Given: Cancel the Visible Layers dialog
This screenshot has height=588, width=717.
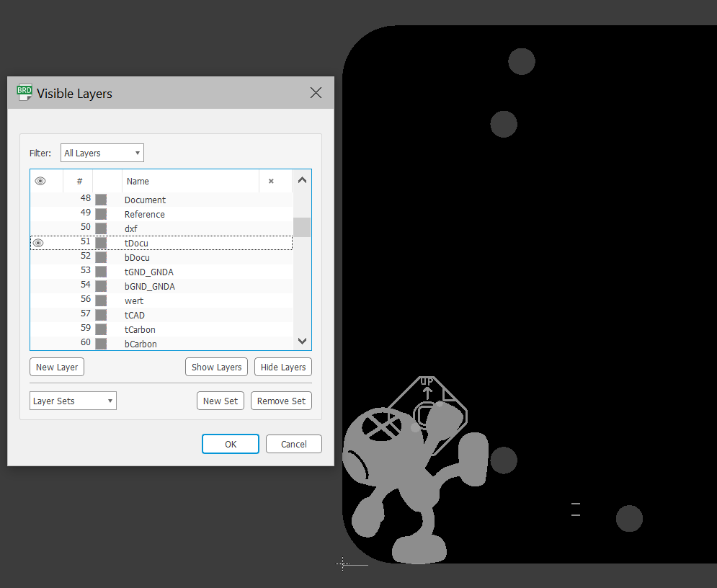Looking at the screenshot, I should coord(293,444).
